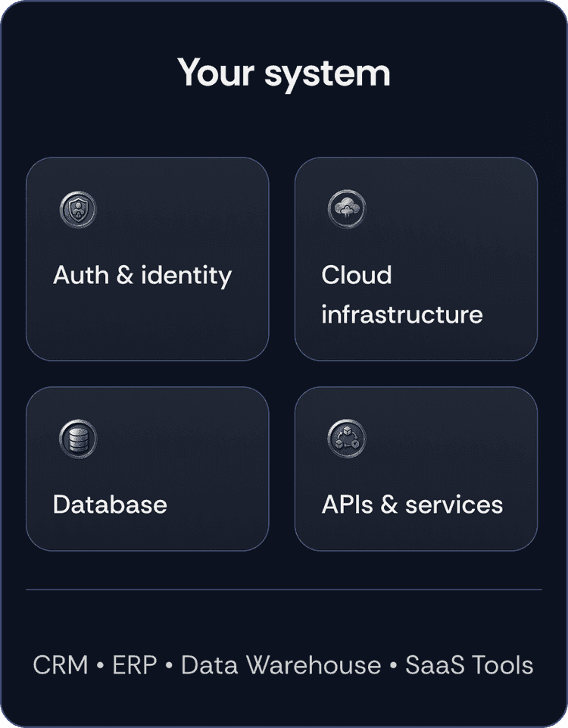This screenshot has height=728, width=568.
Task: Choose "SaaS Tools" in the footer list
Action: 470,666
